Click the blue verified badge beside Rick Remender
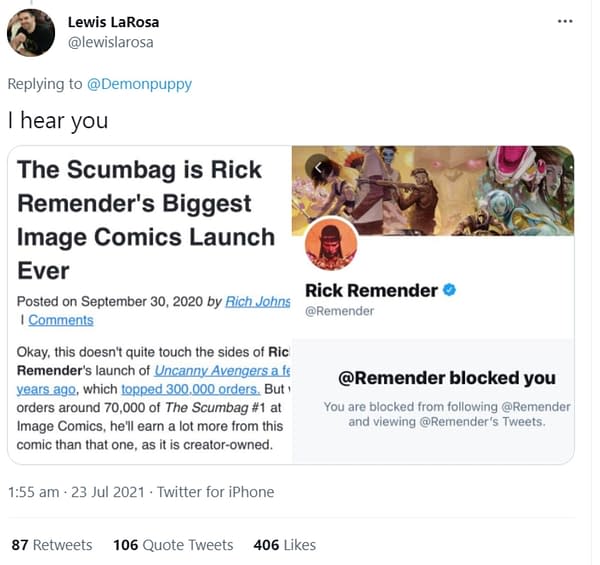The width and height of the screenshot is (600, 565). (449, 290)
